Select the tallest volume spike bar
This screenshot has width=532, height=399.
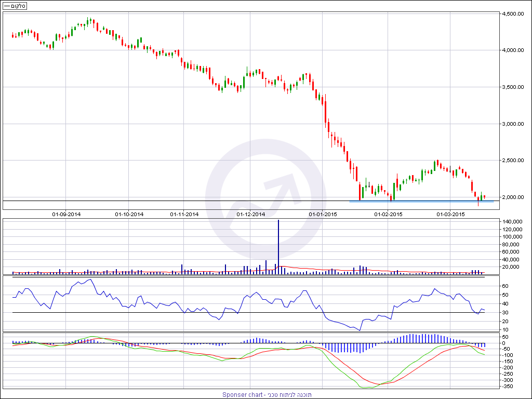click(278, 244)
